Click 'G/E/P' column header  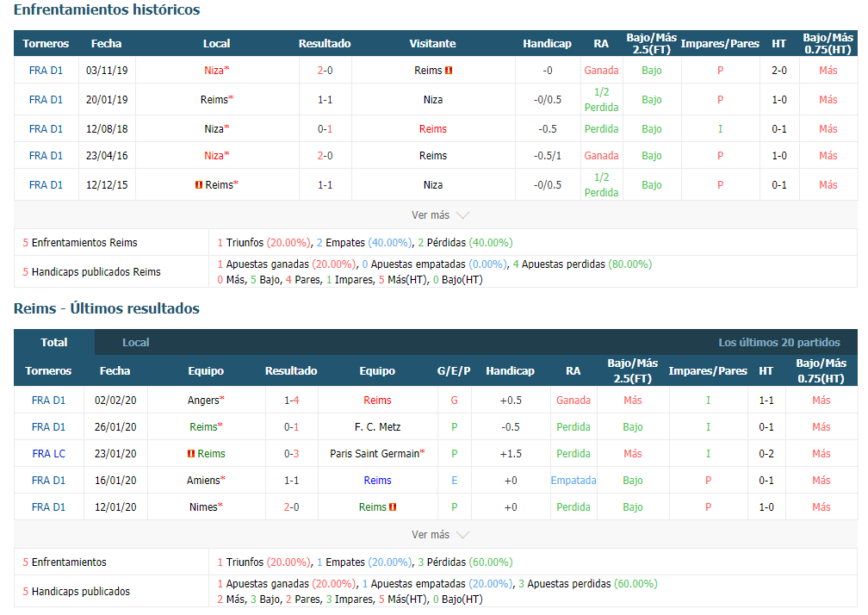pos(454,371)
